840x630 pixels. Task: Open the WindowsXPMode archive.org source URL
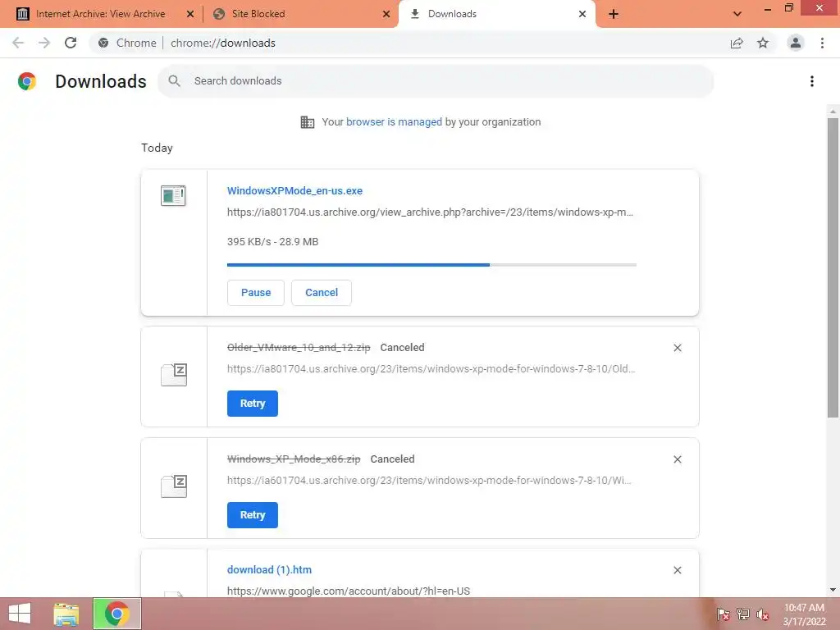pyautogui.click(x=430, y=212)
